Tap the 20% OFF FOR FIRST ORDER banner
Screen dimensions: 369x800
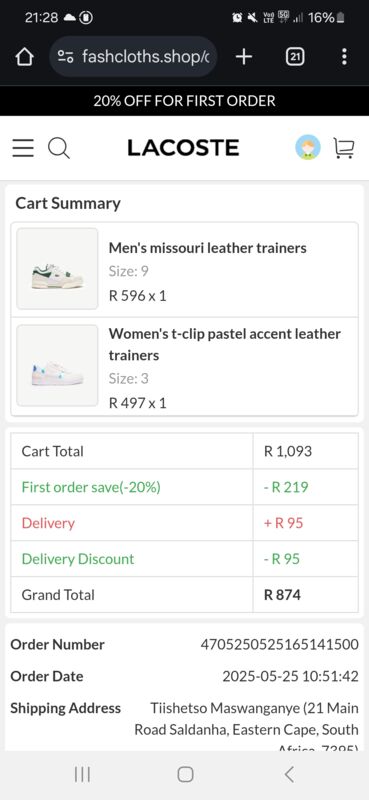click(x=184, y=101)
